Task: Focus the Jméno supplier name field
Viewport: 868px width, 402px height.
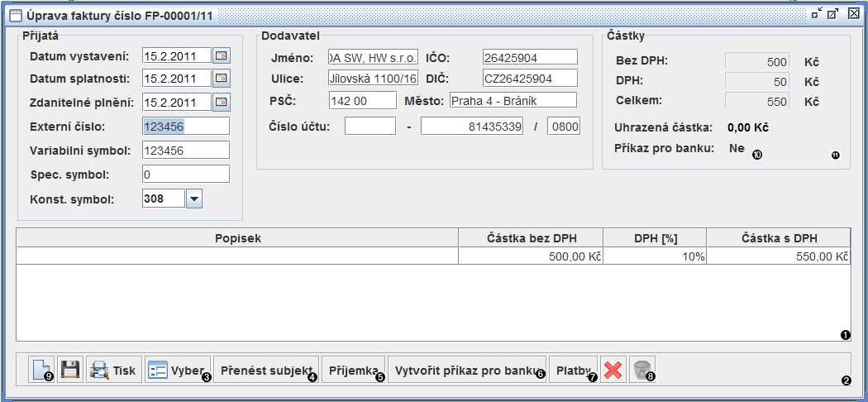Action: [x=373, y=57]
